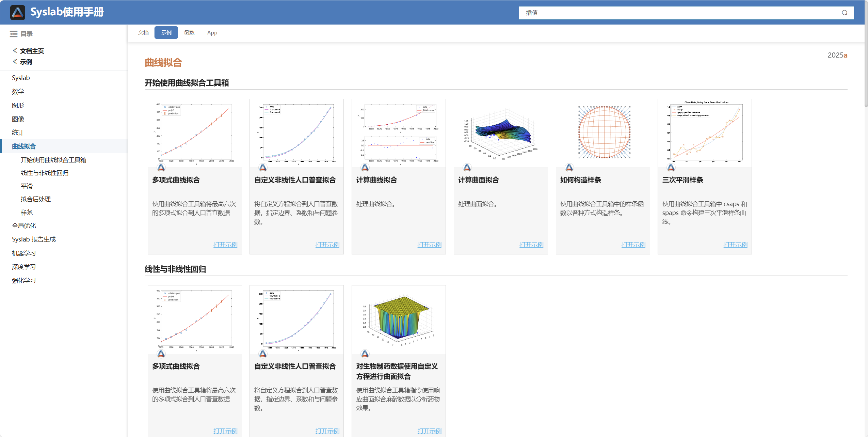Click the 计算曲面拟合 3D surface thumbnail
Image resolution: width=868 pixels, height=437 pixels.
501,134
